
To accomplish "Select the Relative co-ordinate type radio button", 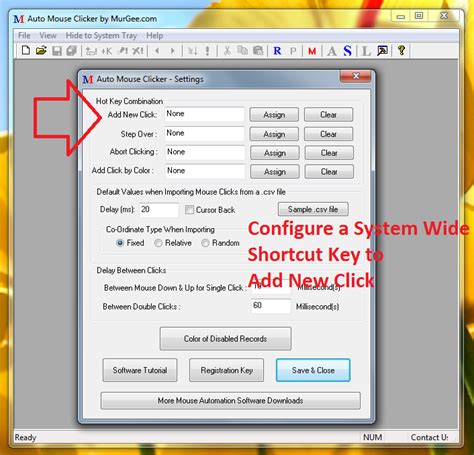I will tap(158, 243).
